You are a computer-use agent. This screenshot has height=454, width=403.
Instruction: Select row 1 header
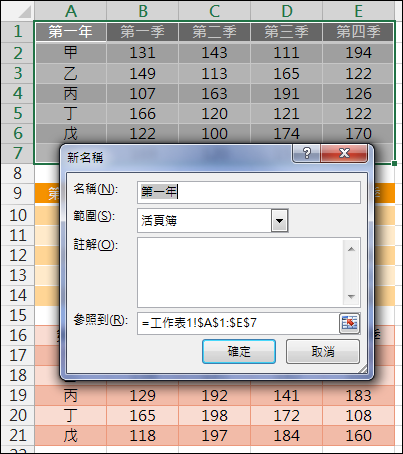pyautogui.click(x=18, y=31)
